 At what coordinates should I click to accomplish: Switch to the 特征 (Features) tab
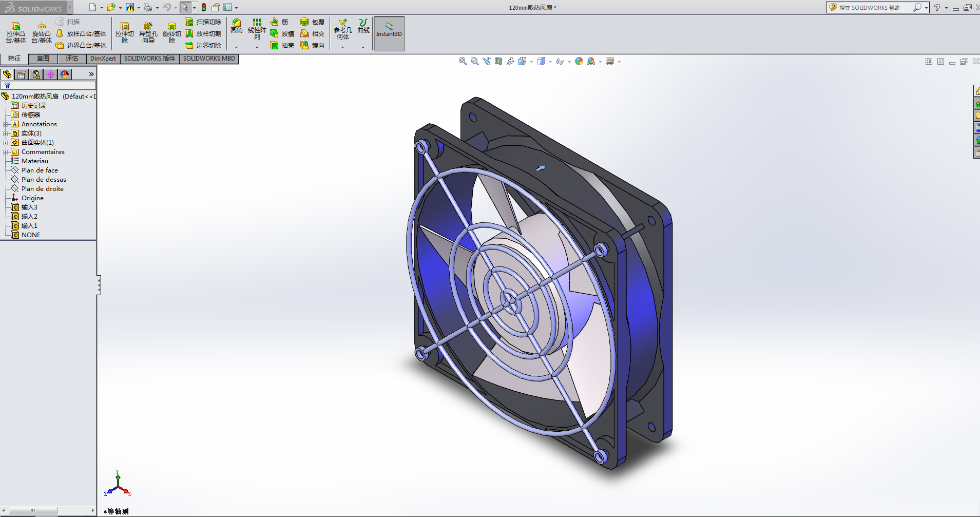14,59
